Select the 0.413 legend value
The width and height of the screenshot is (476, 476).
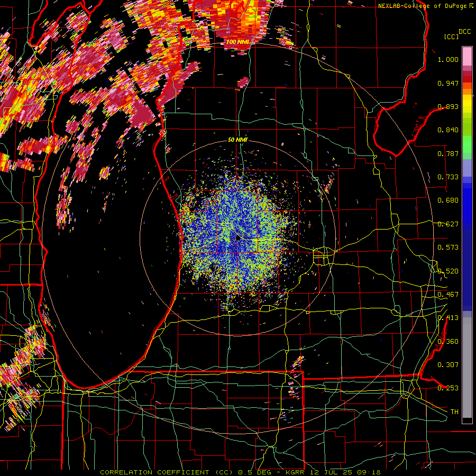tap(448, 318)
